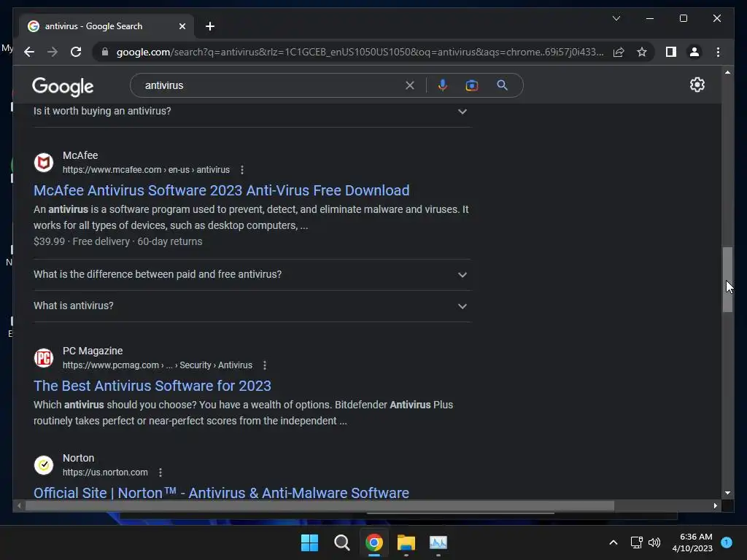Expand "Is it worth buying an antivirus?"
This screenshot has width=747, height=560.
tap(252, 111)
